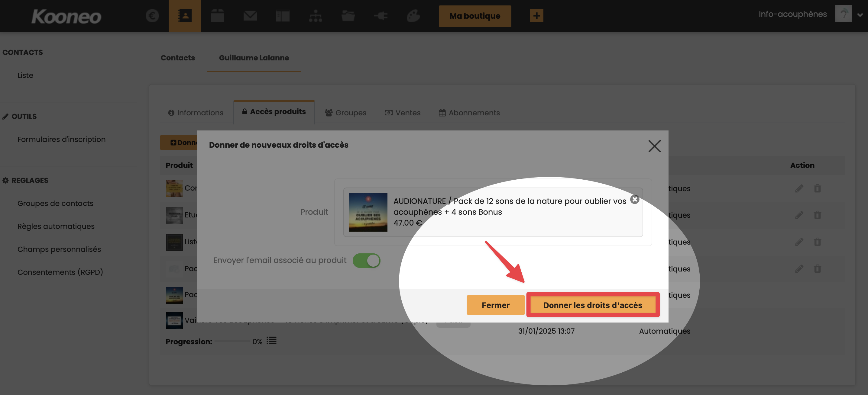Click the CONTACTS section heading
The height and width of the screenshot is (395, 868).
click(23, 53)
